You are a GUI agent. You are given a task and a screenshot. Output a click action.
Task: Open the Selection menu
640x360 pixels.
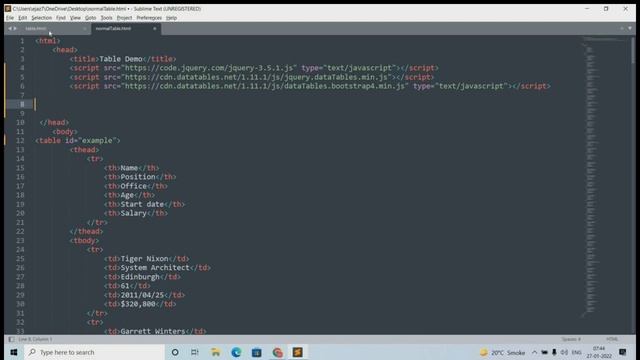pos(42,18)
